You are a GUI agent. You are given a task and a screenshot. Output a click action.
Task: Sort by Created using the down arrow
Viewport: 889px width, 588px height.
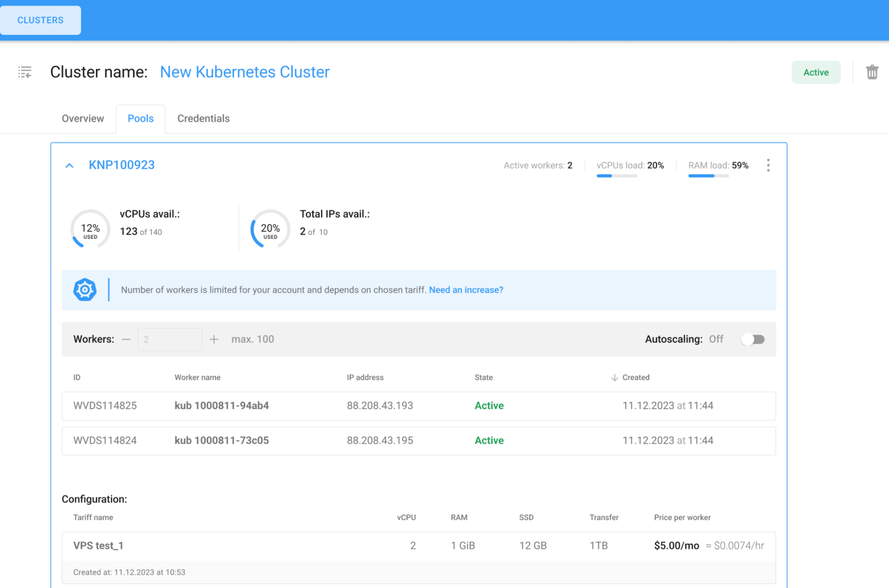tap(614, 377)
